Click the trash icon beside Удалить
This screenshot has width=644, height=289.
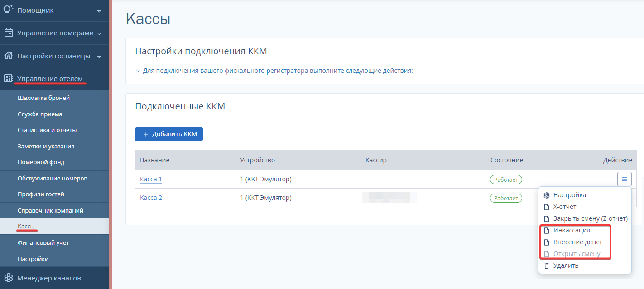click(x=546, y=265)
